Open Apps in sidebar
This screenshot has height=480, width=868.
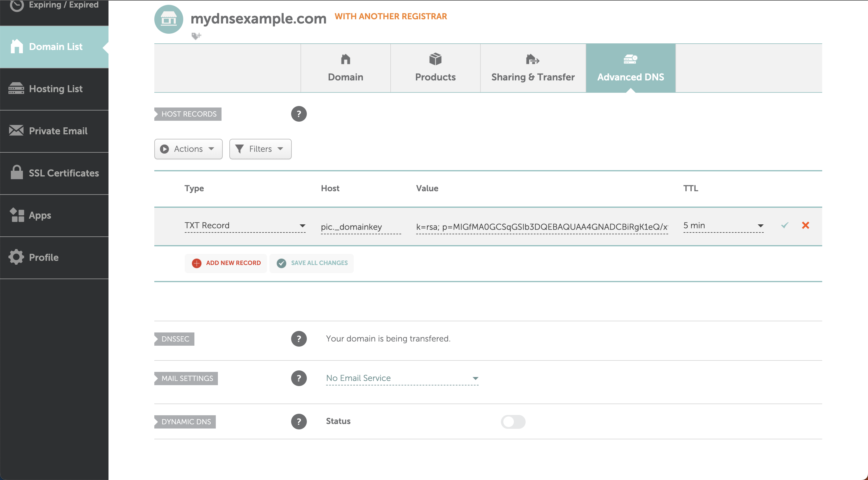point(54,215)
